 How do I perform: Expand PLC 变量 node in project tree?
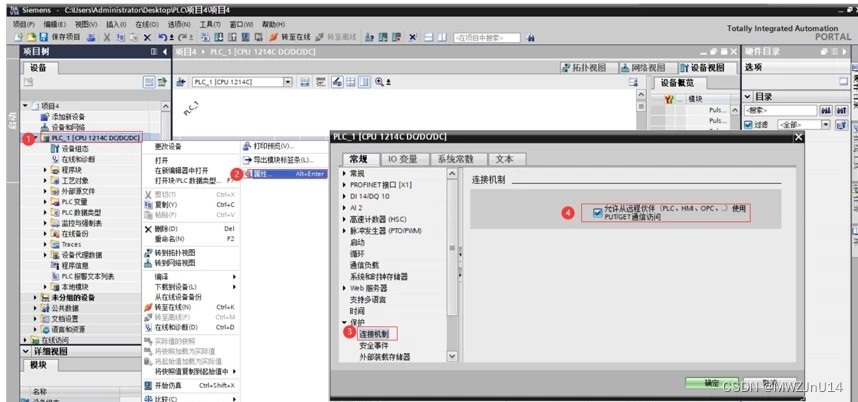coord(45,202)
